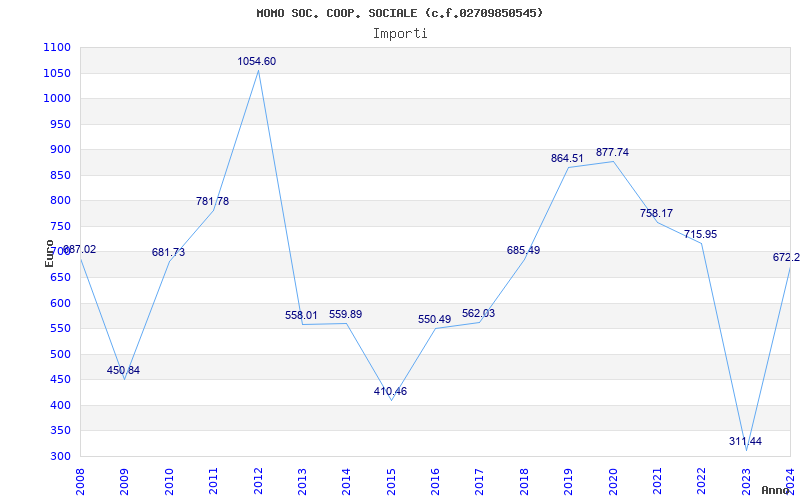800x500 pixels.
Task: Select the 562.03 data label
Action: pyautogui.click(x=479, y=313)
